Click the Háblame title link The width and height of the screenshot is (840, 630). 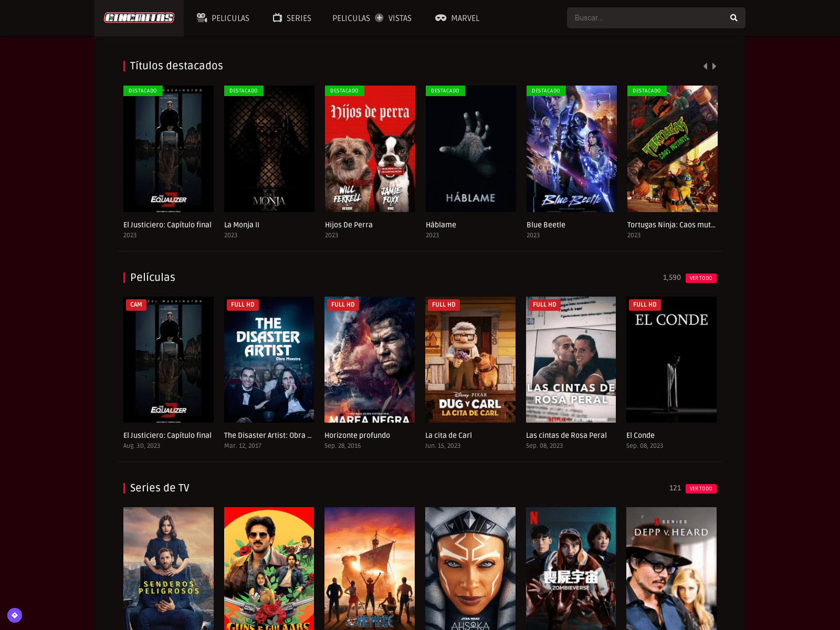point(441,225)
